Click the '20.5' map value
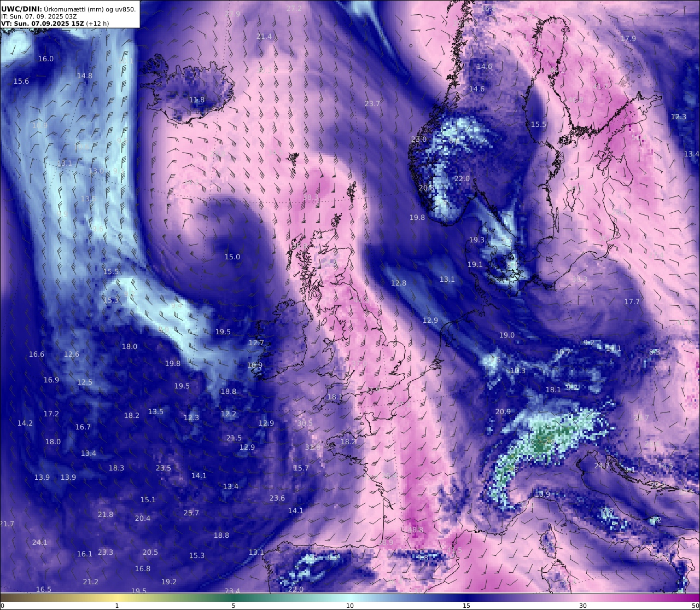Viewport: 700px width, 610px height. coord(150,553)
